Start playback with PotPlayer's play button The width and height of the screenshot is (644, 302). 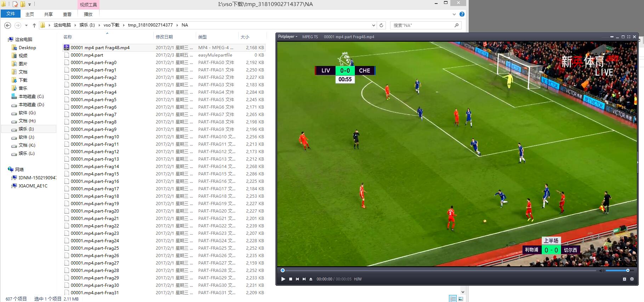click(283, 279)
